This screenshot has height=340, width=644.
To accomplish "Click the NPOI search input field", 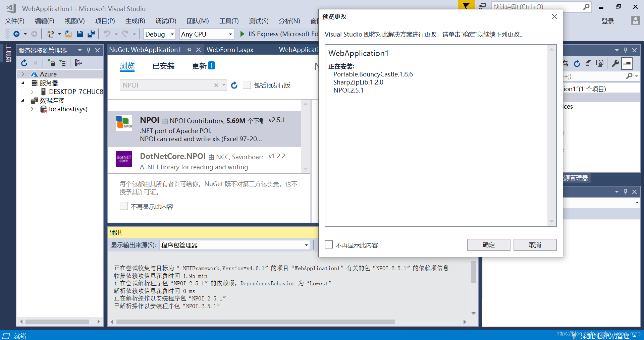I will (x=167, y=85).
